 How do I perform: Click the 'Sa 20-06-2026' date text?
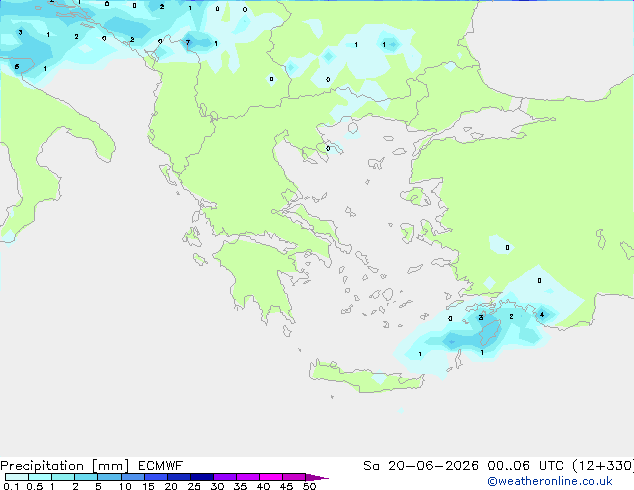pos(421,466)
